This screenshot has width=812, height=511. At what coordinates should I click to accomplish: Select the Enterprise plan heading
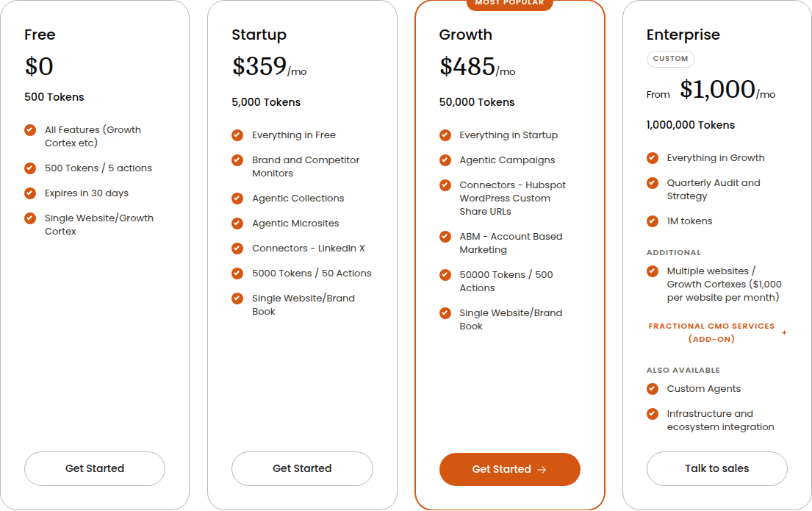click(x=683, y=35)
